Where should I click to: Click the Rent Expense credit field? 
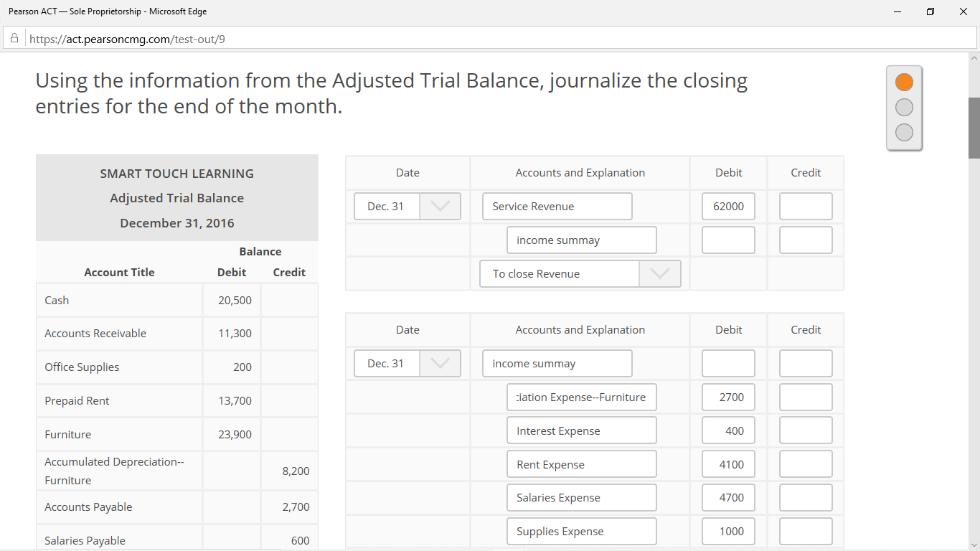806,464
